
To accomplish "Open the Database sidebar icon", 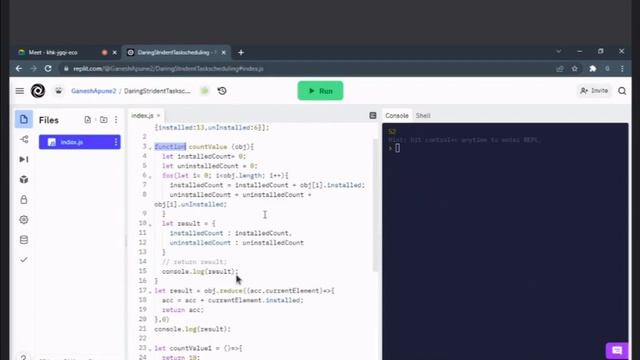I will click(24, 240).
